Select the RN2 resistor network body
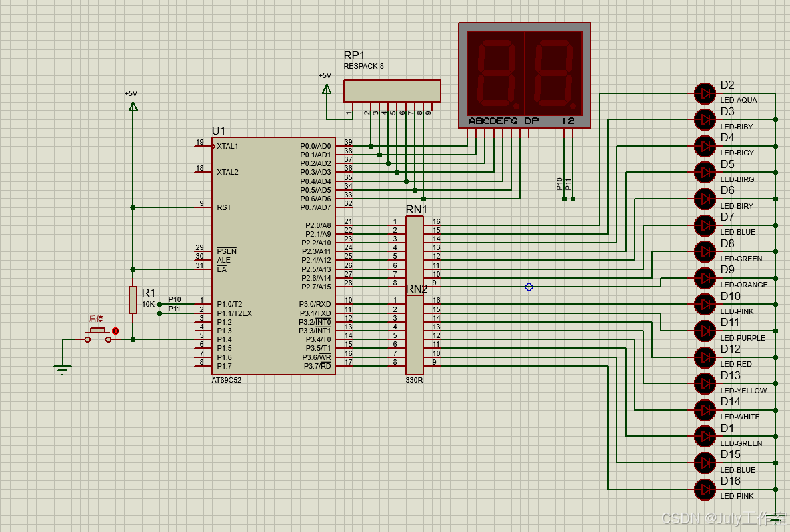 click(x=414, y=335)
